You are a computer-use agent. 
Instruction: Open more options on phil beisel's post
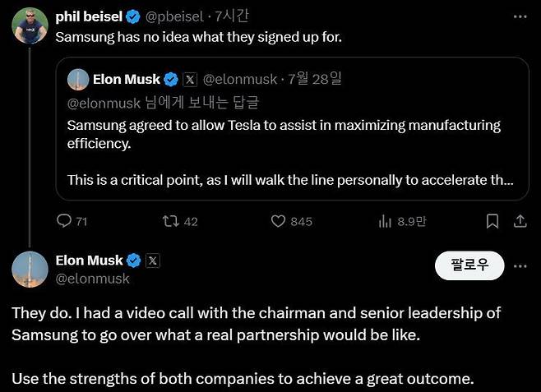point(520,16)
